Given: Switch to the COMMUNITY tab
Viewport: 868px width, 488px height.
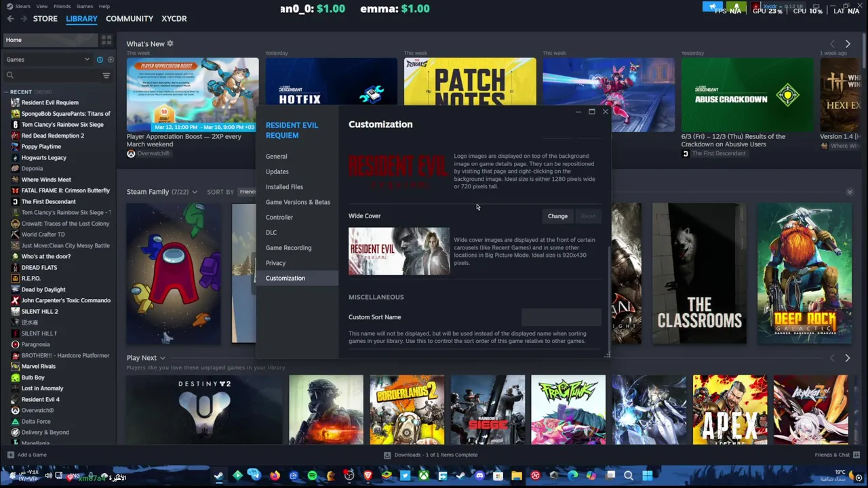Looking at the screenshot, I should coord(129,19).
